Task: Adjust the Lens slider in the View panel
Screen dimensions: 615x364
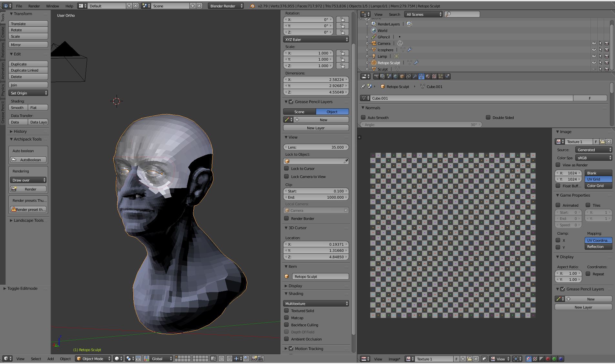Action: pos(316,147)
